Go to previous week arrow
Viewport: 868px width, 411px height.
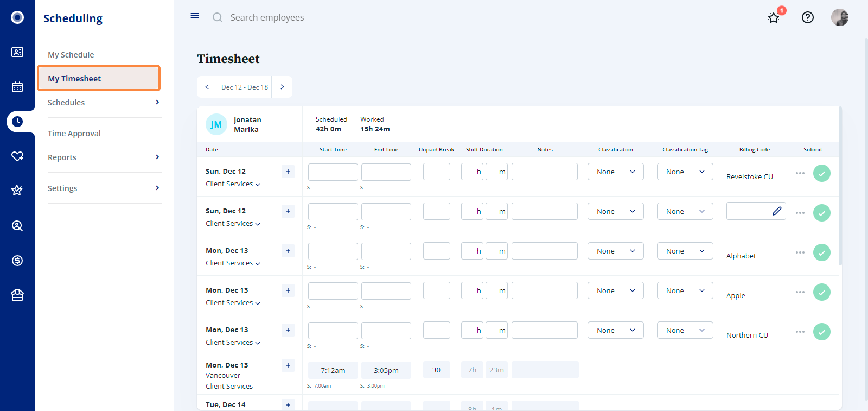point(207,87)
